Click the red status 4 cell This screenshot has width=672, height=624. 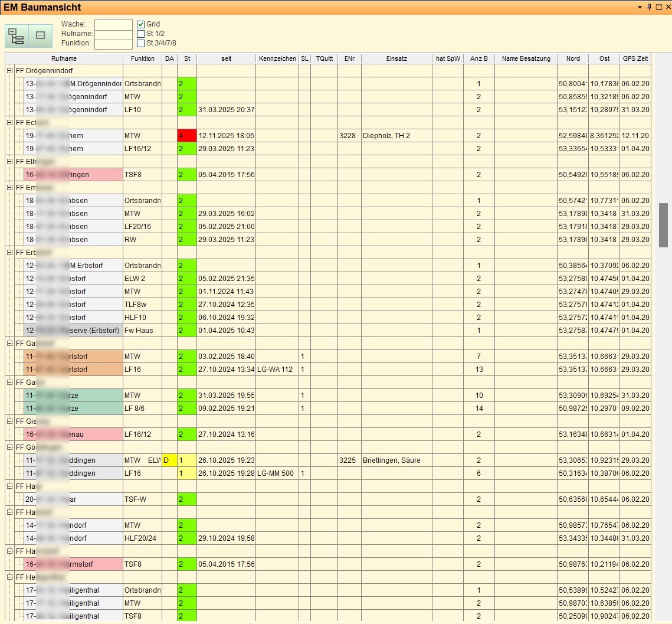point(187,136)
